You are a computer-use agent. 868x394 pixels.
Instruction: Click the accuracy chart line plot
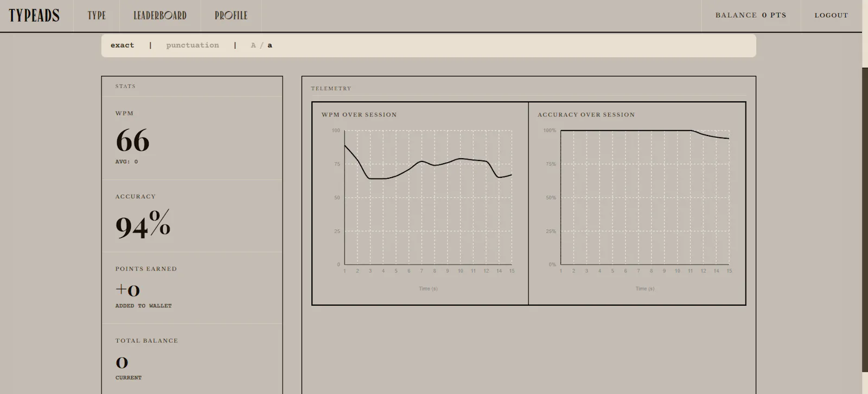(x=644, y=134)
